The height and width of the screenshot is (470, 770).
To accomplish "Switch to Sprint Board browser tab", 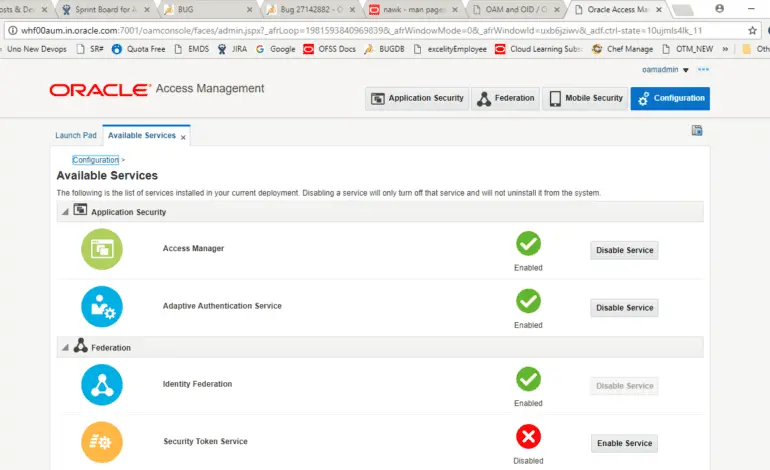I will (105, 9).
